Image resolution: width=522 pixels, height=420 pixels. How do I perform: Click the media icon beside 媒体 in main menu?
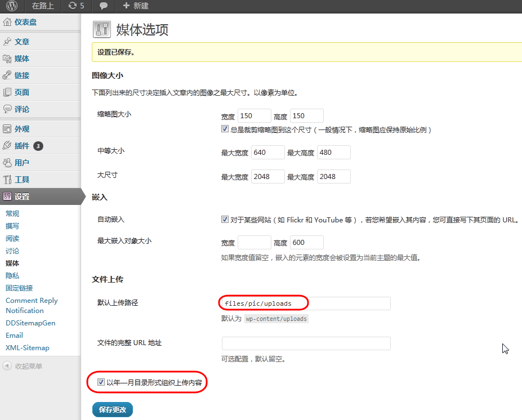click(x=7, y=59)
